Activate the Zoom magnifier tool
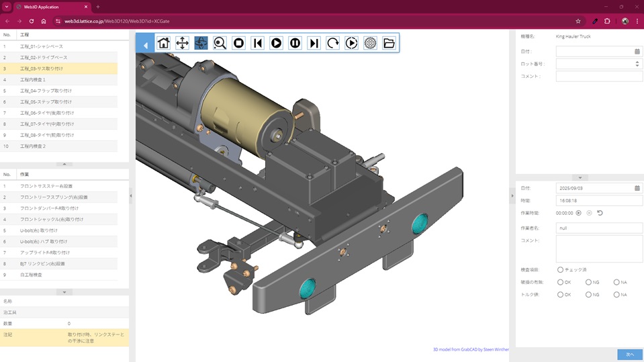The height and width of the screenshot is (362, 644). point(220,43)
